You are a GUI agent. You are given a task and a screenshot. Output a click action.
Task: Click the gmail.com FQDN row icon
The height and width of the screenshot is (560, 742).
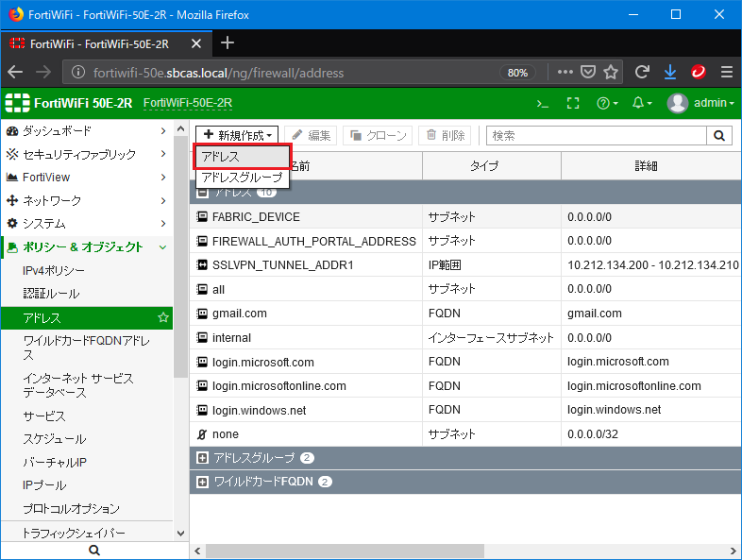(202, 314)
